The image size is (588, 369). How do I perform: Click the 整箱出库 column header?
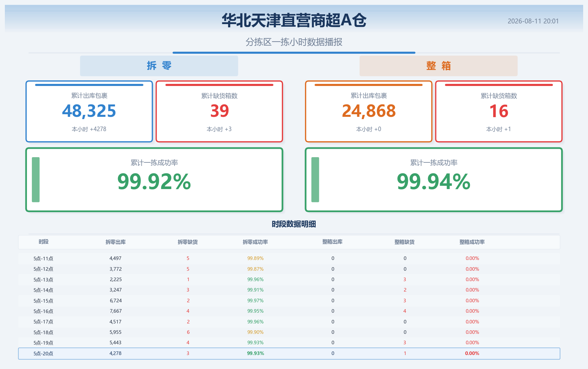(x=333, y=242)
